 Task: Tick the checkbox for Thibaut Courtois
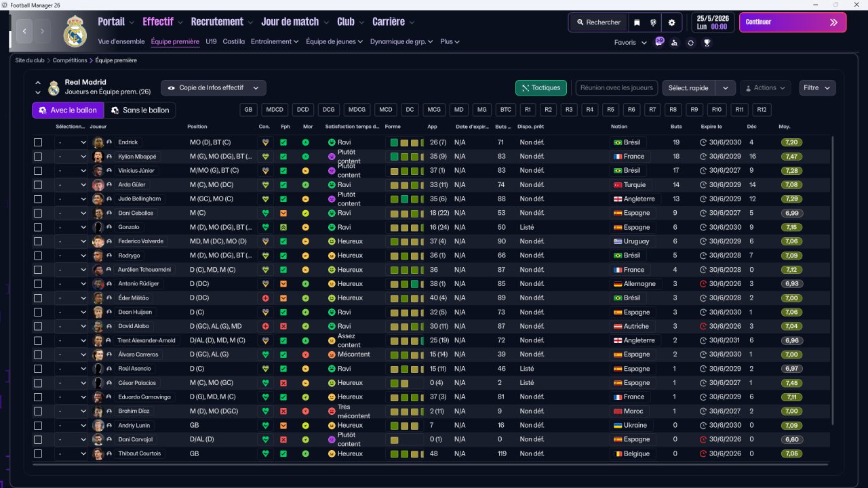coord(38,453)
